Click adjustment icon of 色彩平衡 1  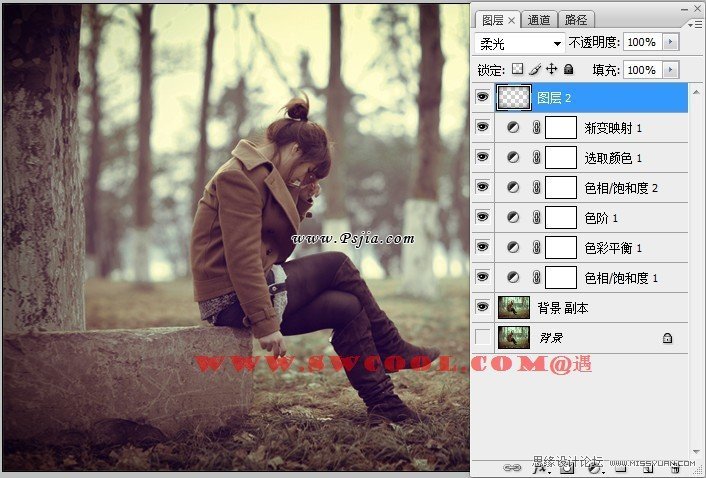pos(513,248)
